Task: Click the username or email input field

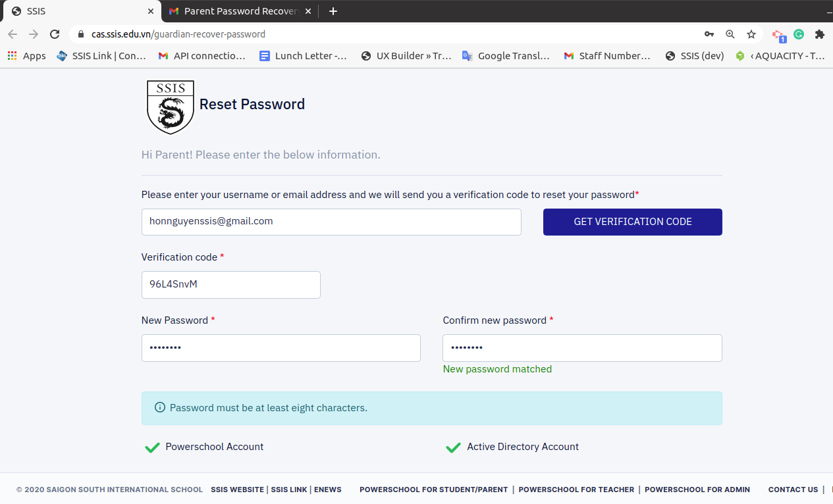Action: 331,222
